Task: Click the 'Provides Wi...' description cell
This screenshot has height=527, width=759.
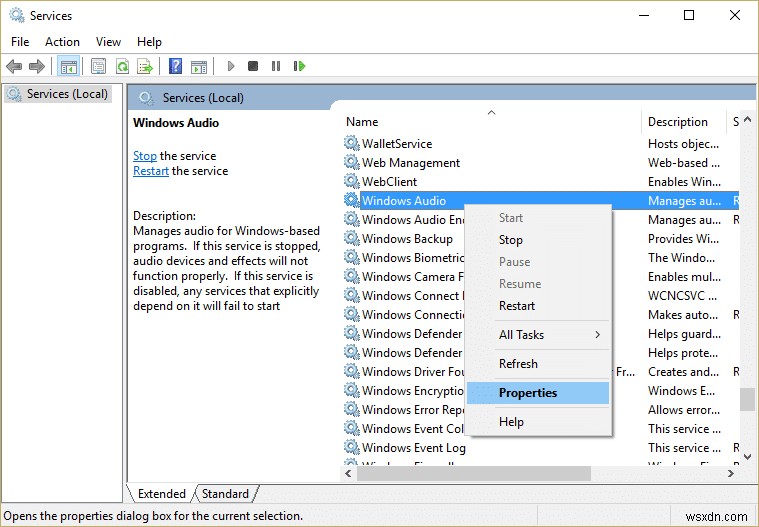Action: point(683,239)
